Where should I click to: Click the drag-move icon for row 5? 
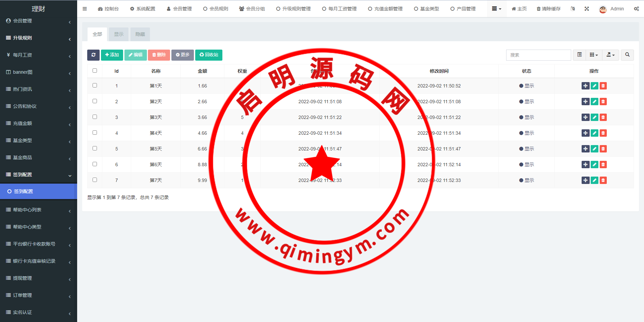(x=585, y=149)
